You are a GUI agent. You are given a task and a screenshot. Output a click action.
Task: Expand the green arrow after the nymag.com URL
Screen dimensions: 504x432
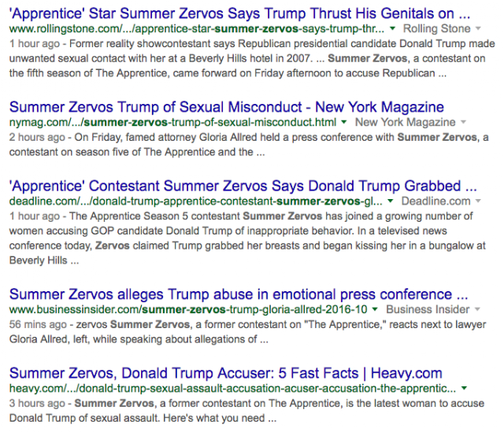point(344,123)
